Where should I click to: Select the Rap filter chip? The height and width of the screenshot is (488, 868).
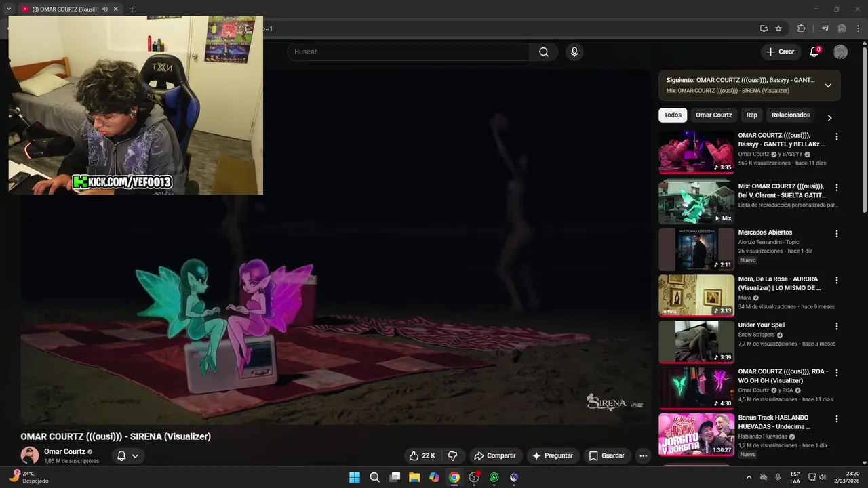point(752,115)
